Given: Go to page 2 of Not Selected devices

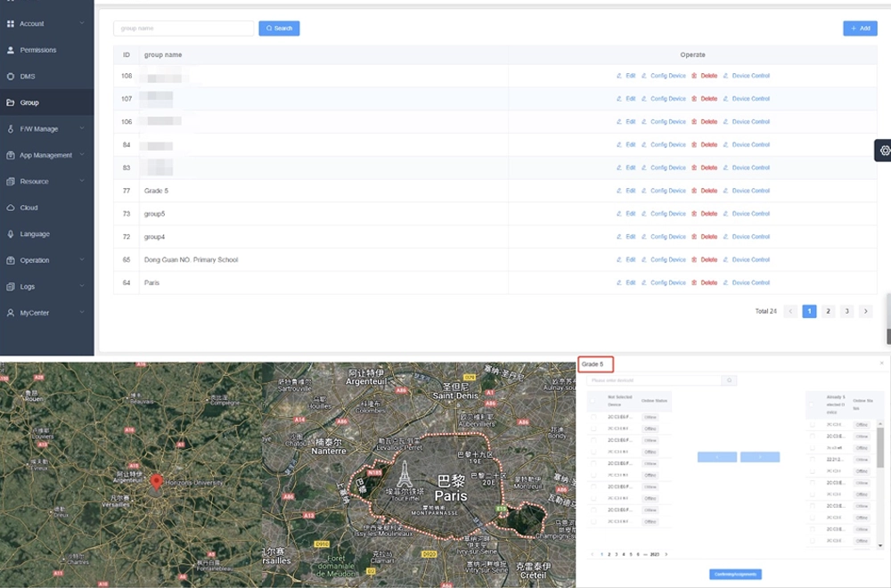Looking at the screenshot, I should [x=609, y=554].
